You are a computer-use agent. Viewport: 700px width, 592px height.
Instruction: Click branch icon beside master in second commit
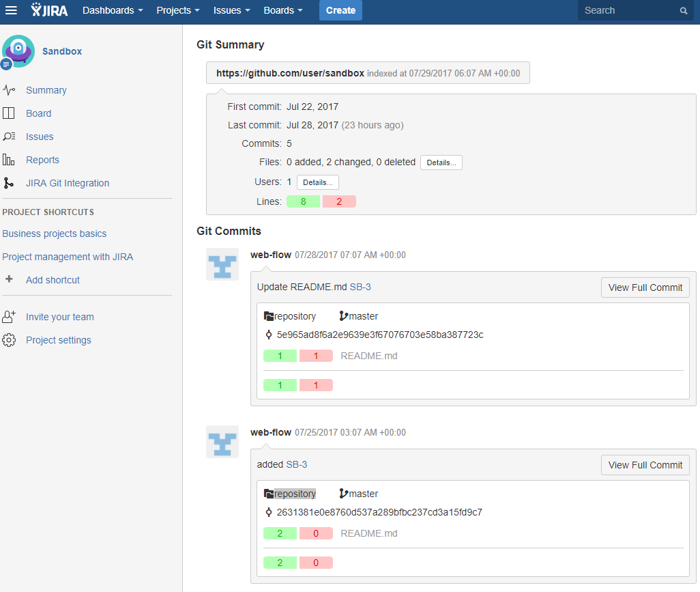click(x=343, y=494)
